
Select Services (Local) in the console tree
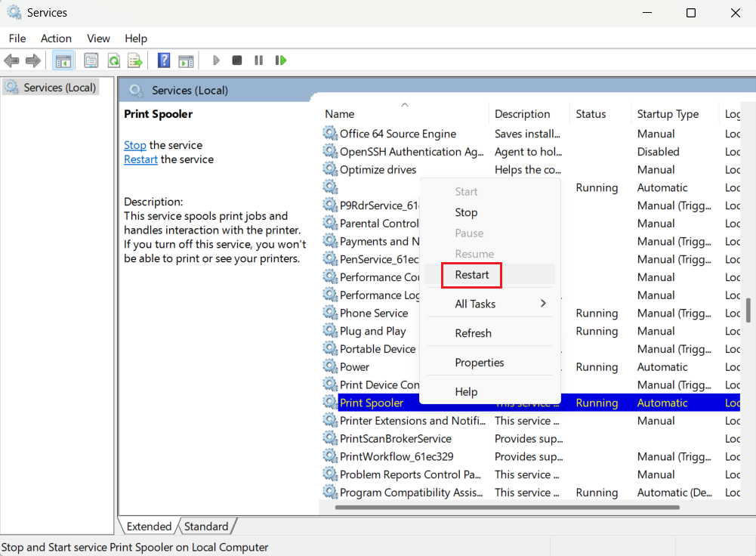(x=60, y=88)
